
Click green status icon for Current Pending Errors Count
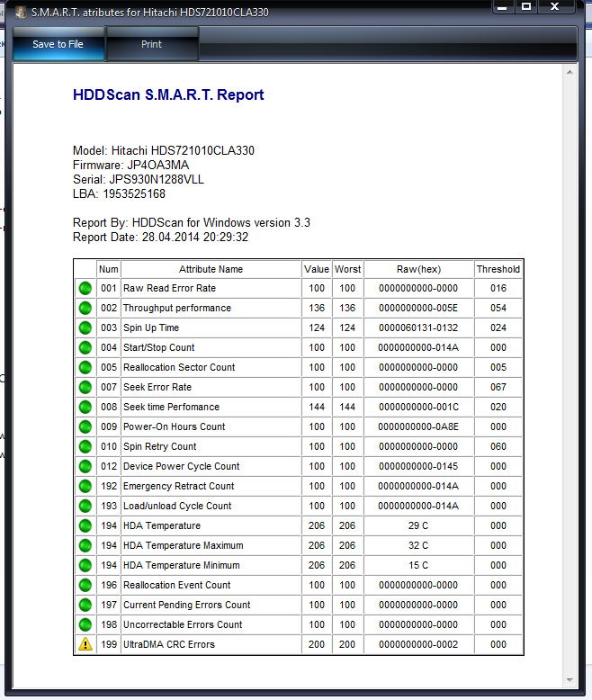pyautogui.click(x=85, y=605)
